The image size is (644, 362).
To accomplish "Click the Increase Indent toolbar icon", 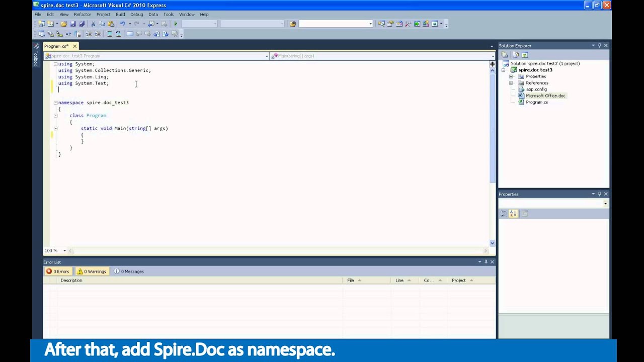I will (98, 34).
